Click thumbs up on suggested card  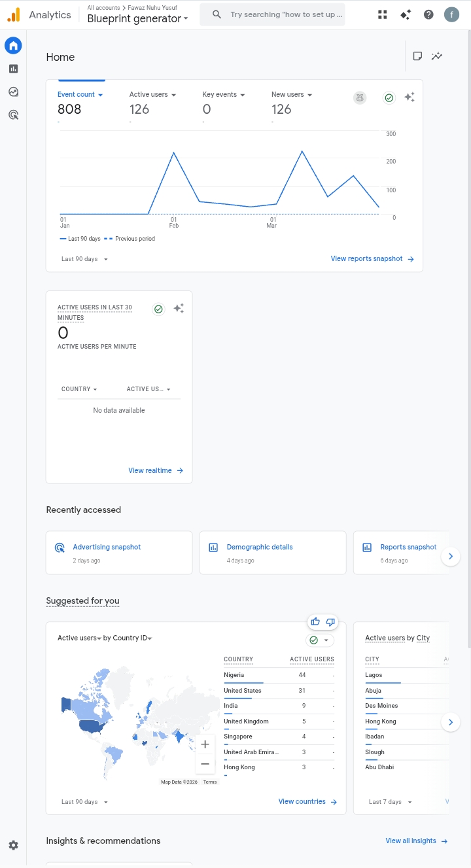tap(315, 621)
